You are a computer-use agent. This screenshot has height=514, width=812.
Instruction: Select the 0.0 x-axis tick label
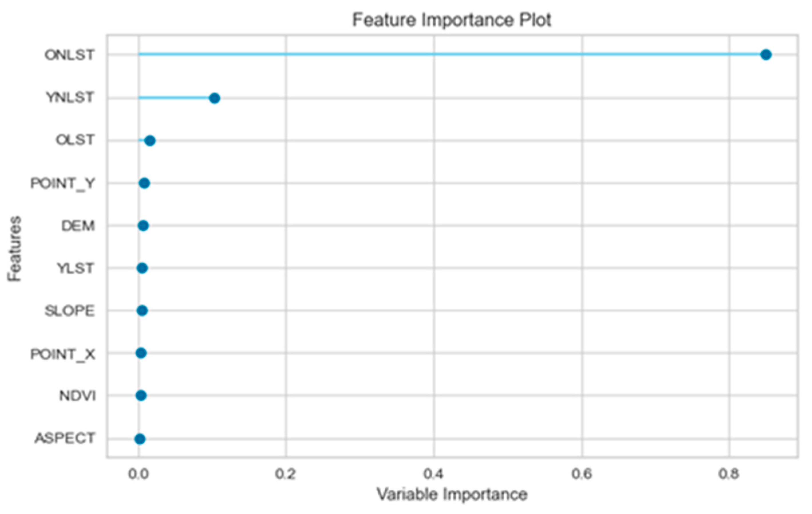(138, 474)
